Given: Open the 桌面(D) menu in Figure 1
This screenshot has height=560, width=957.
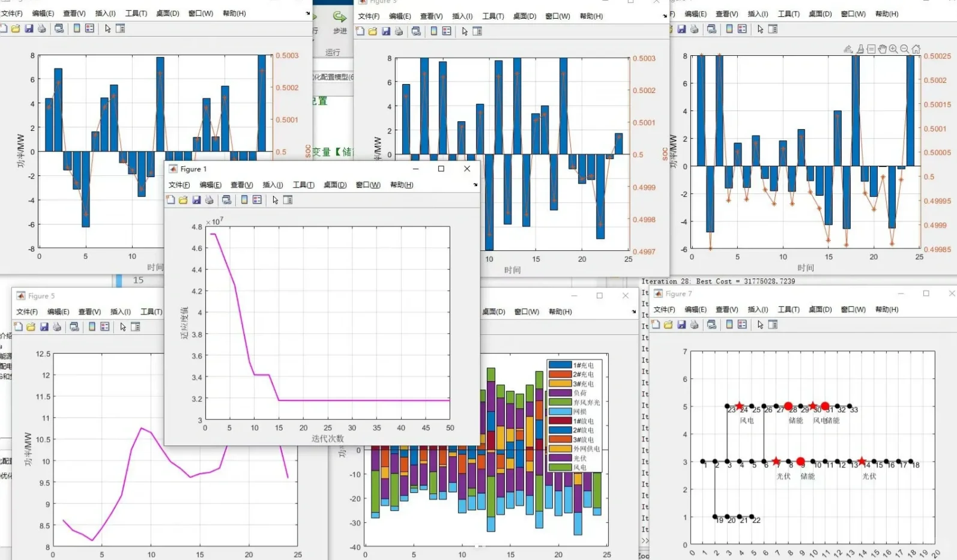Looking at the screenshot, I should click(336, 185).
